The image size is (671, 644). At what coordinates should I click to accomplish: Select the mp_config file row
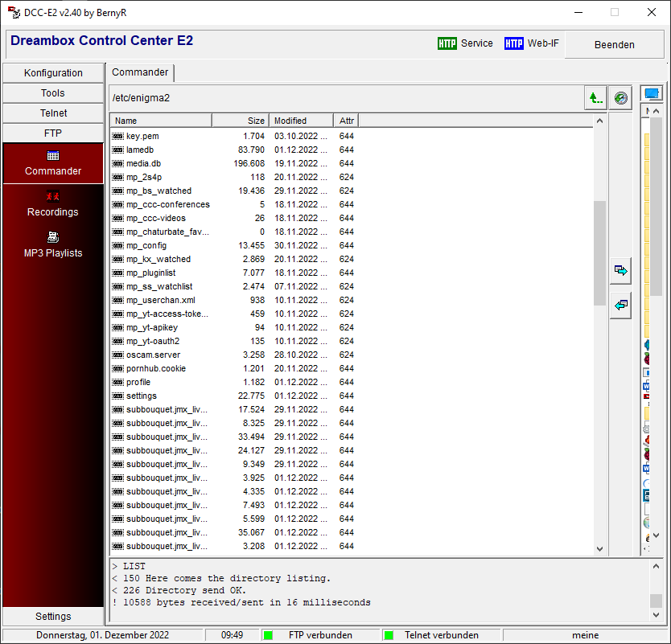[x=233, y=245]
